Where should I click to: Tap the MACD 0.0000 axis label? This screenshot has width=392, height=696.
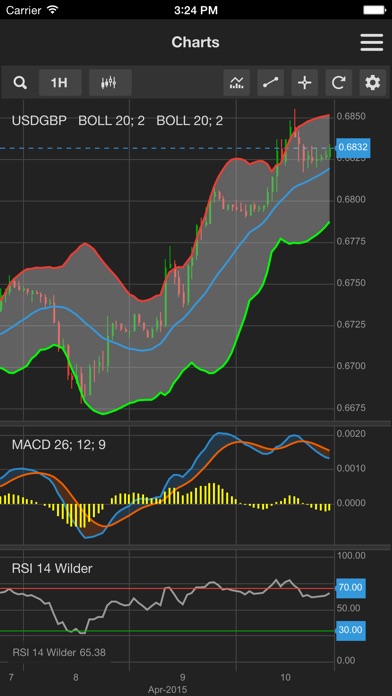351,503
